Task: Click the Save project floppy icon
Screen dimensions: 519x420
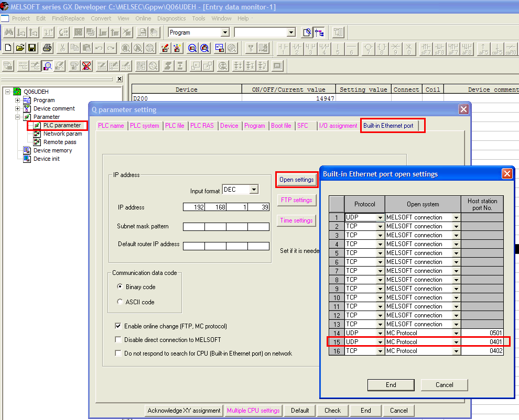Action: click(32, 48)
